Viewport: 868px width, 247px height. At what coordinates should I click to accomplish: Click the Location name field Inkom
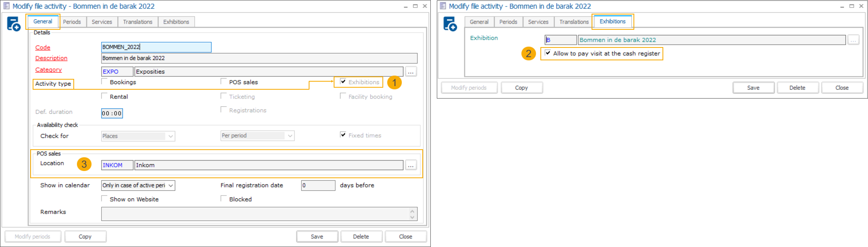[269, 165]
